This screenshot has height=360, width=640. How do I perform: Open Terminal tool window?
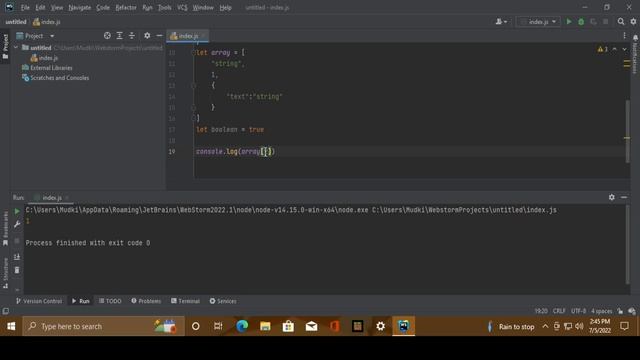point(185,301)
